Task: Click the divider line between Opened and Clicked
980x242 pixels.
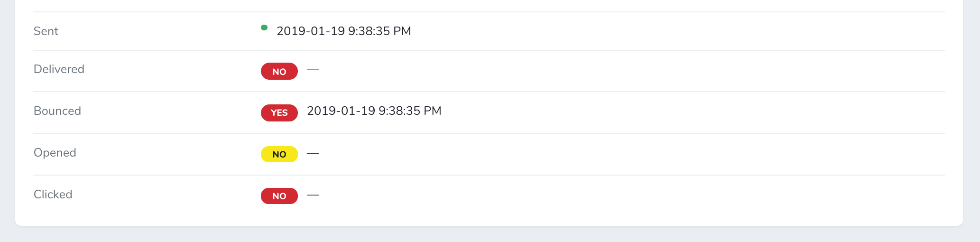Action: pos(489,175)
